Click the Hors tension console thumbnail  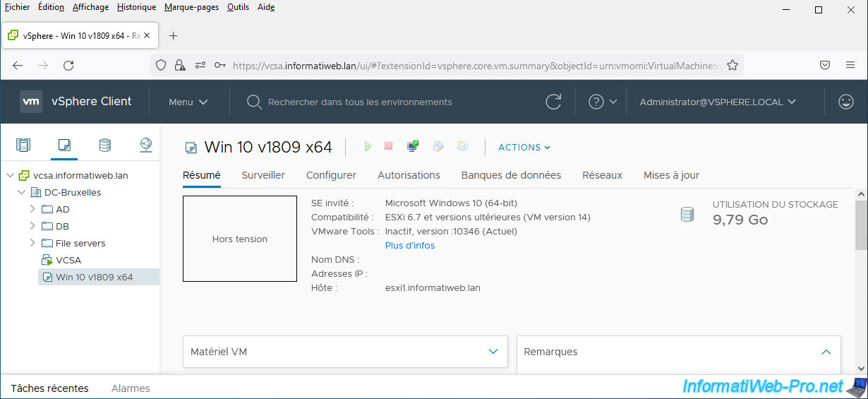240,239
